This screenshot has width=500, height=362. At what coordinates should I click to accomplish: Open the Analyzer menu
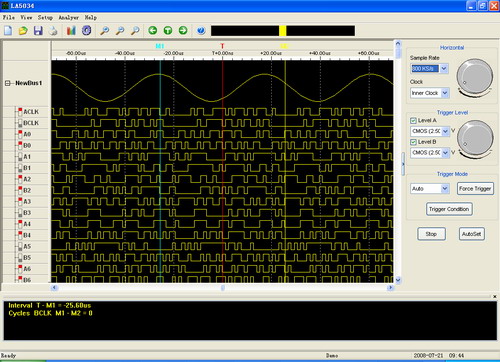point(69,17)
